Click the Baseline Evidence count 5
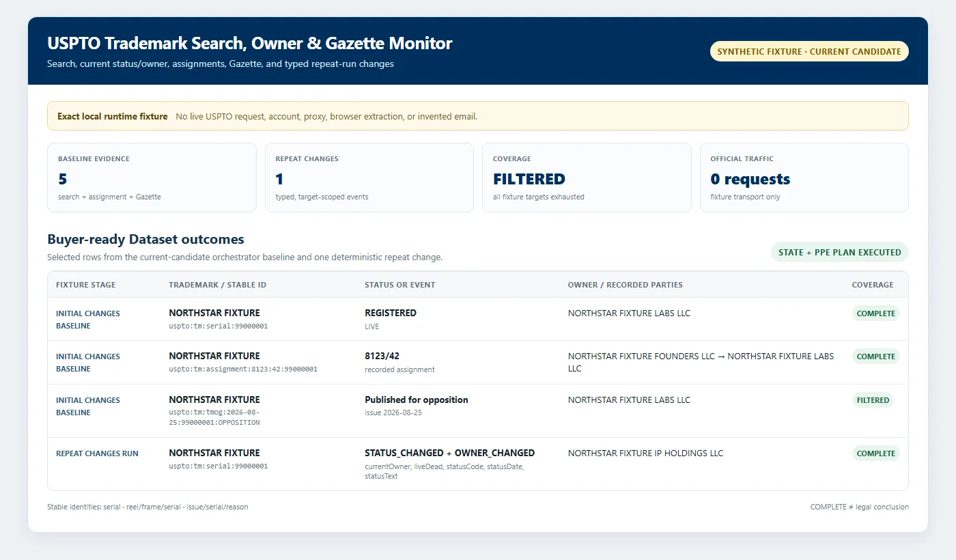This screenshot has width=956, height=560. point(63,179)
